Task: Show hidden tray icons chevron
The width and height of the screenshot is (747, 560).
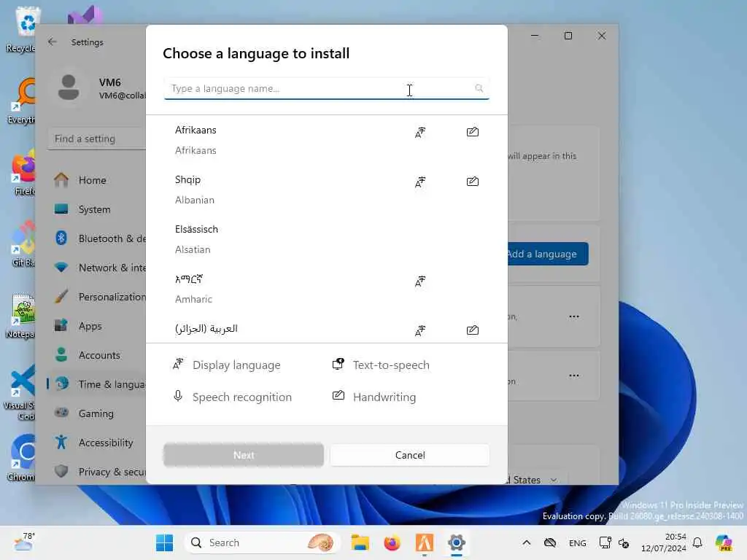Action: pos(527,542)
